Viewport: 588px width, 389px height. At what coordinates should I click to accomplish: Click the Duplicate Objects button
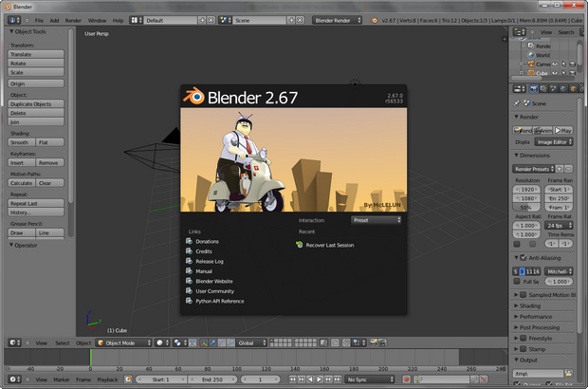pos(36,104)
